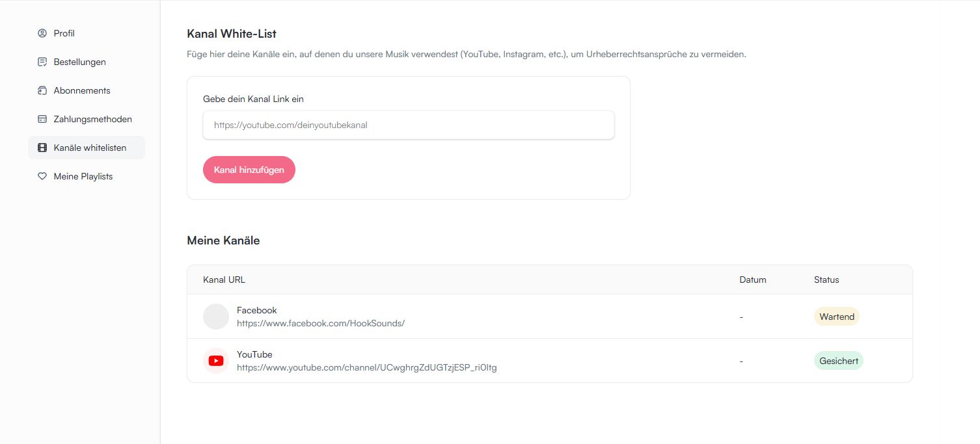
Task: Go to Bestellungen in the sidebar
Action: [79, 62]
